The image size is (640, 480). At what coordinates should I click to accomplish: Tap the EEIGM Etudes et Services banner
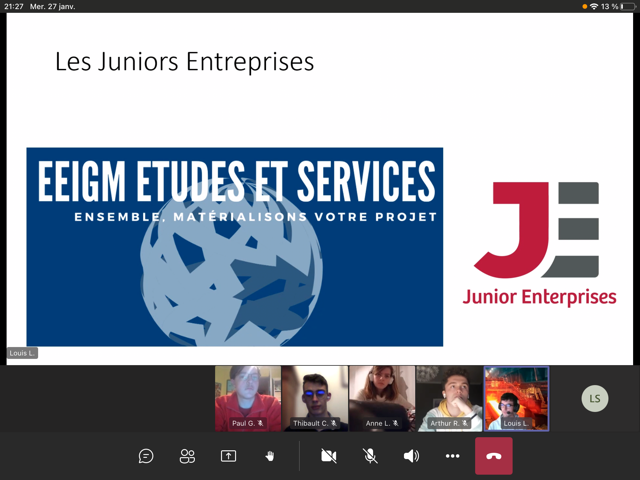click(x=235, y=247)
